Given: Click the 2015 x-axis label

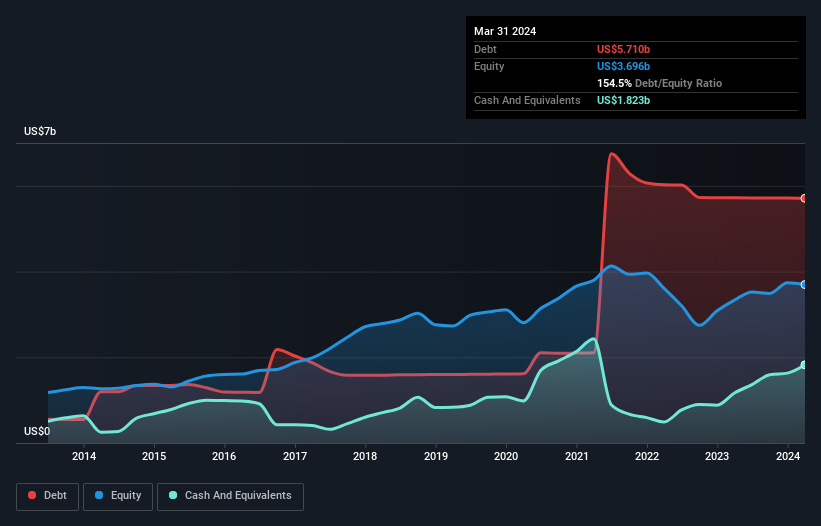Looking at the screenshot, I should (x=154, y=456).
